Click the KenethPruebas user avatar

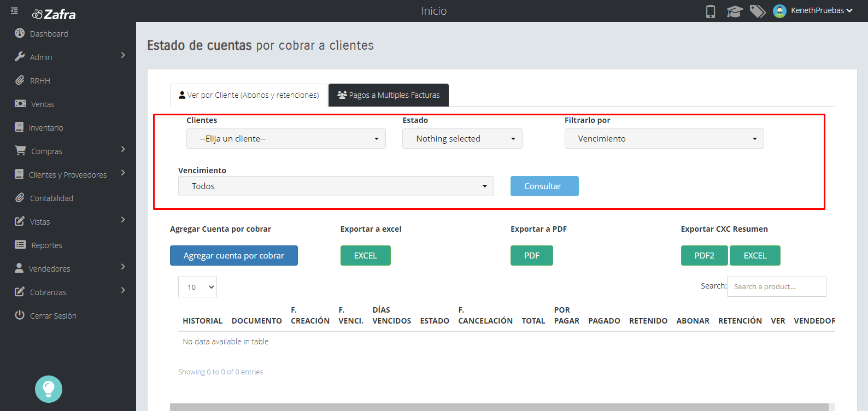coord(779,11)
